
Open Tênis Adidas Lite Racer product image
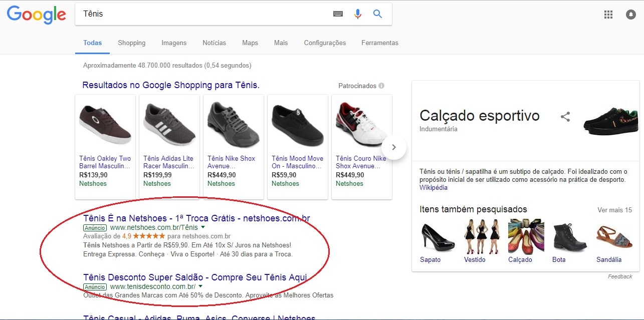169,124
